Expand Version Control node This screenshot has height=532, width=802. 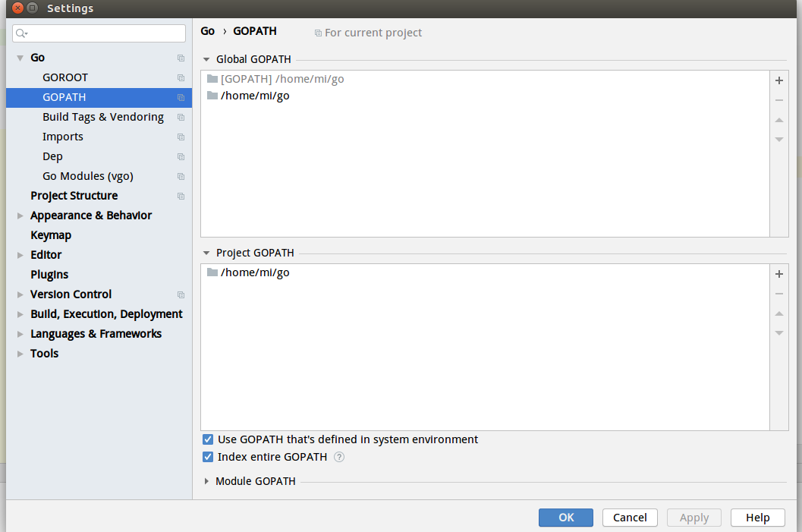(x=20, y=294)
